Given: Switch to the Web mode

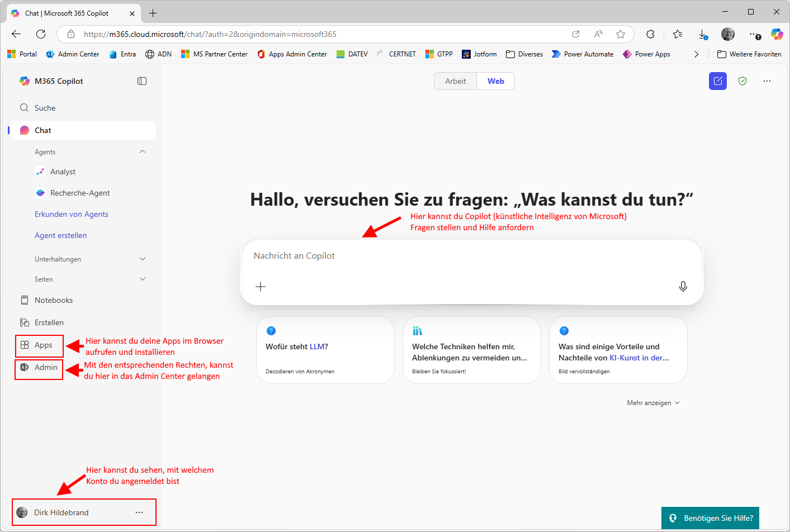Looking at the screenshot, I should pyautogui.click(x=495, y=81).
